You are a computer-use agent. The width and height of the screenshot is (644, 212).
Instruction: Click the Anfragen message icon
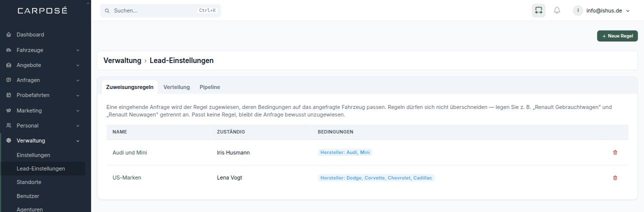pos(9,80)
